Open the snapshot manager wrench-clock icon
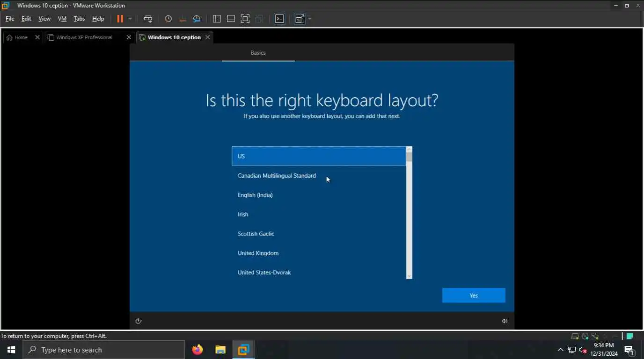644x359 pixels. coord(197,19)
